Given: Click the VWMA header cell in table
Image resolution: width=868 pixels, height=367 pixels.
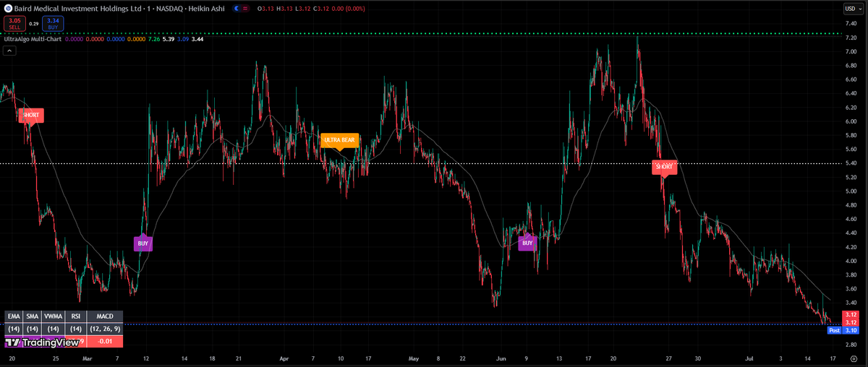Looking at the screenshot, I should pyautogui.click(x=54, y=316).
